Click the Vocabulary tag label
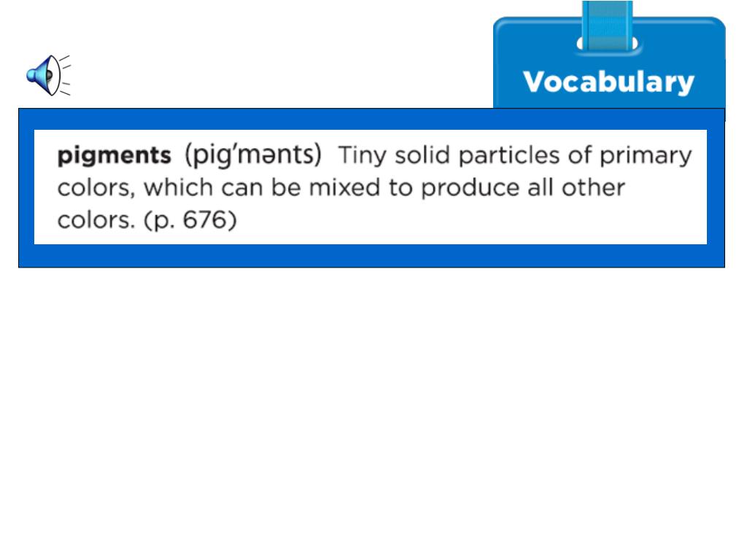The image size is (747, 560). click(x=608, y=82)
